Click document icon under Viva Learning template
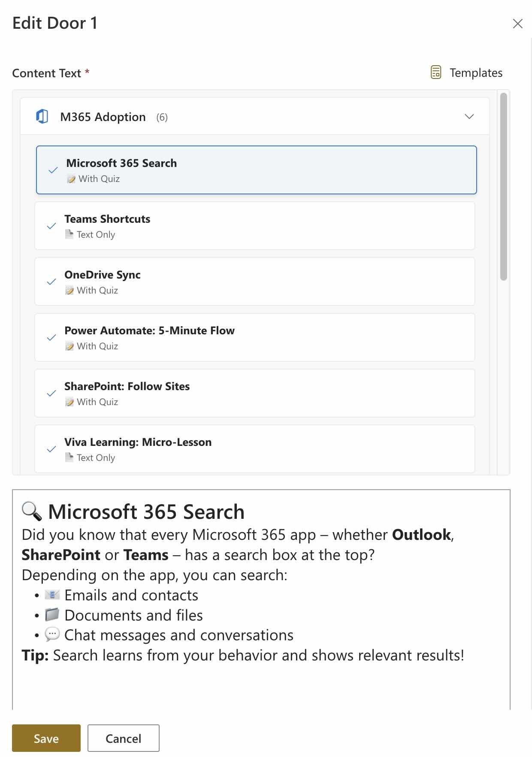 click(x=69, y=457)
